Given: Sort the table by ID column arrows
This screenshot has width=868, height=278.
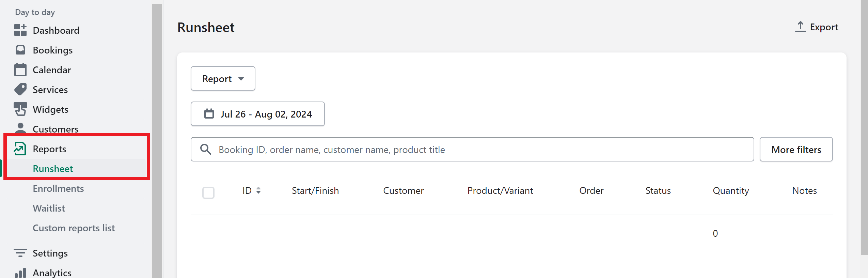Looking at the screenshot, I should (258, 190).
